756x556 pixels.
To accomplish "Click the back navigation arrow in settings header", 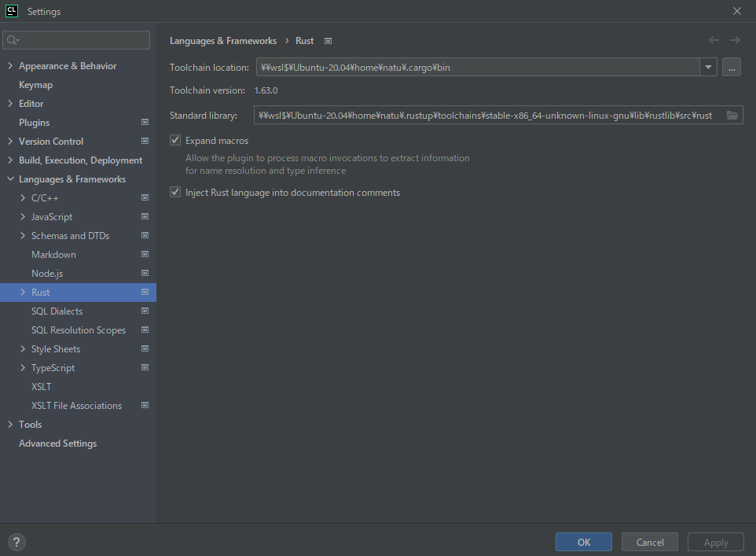I will [714, 40].
